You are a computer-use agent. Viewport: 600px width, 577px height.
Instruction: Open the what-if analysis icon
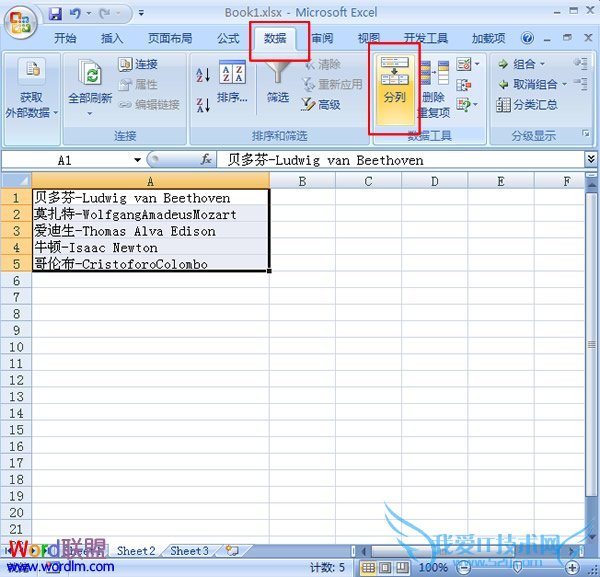click(464, 104)
